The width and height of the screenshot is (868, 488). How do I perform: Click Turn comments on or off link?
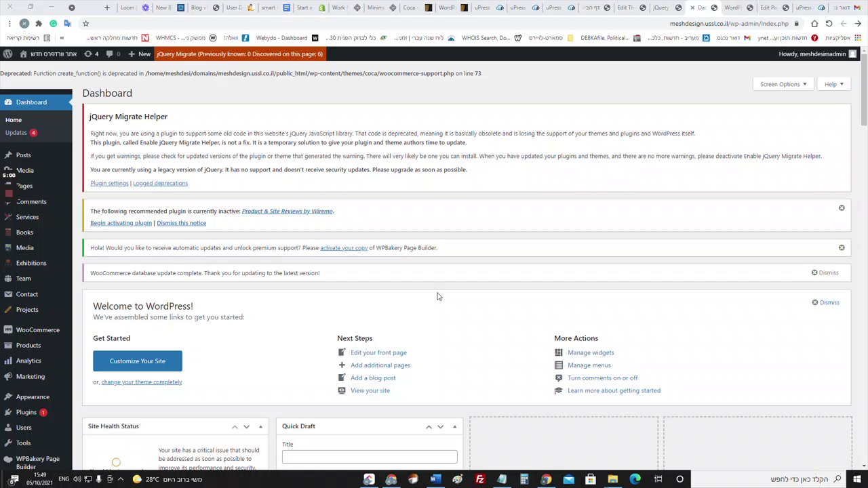coord(603,378)
